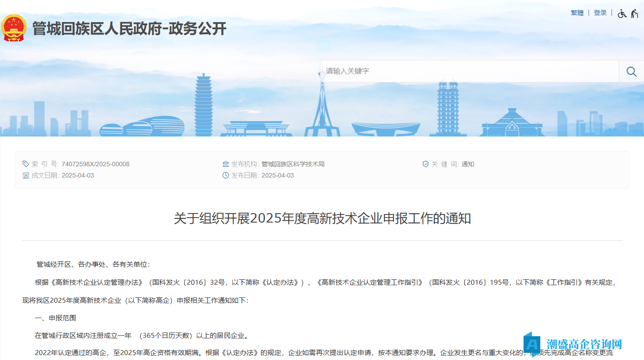
Task: Click the shield icon beside 关键词
Action: pos(425,164)
